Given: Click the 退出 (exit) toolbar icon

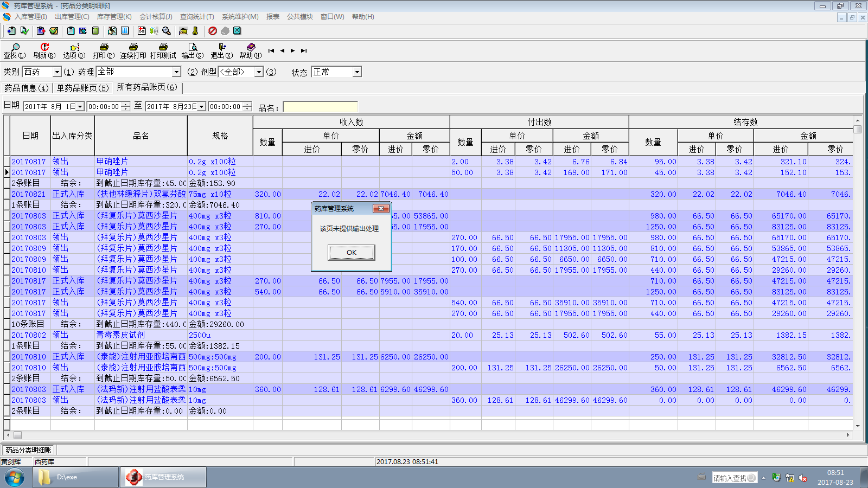Looking at the screenshot, I should [x=222, y=50].
